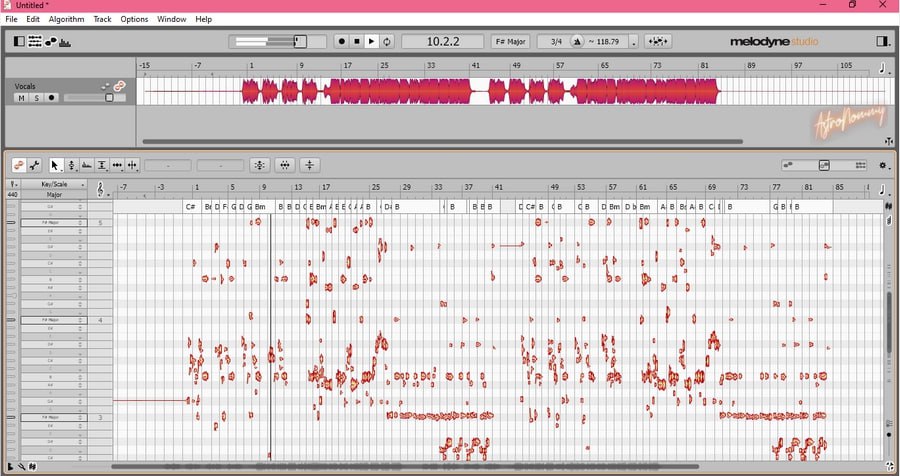Edit the 118.79 tempo value

607,41
